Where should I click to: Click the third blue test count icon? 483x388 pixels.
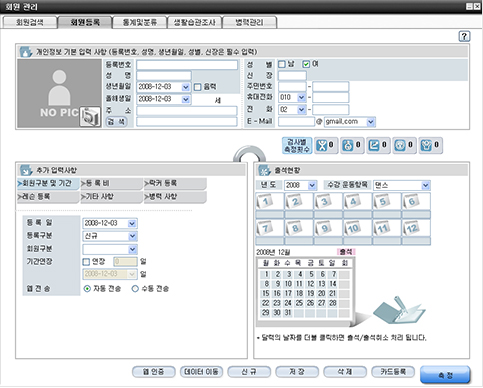pos(374,145)
